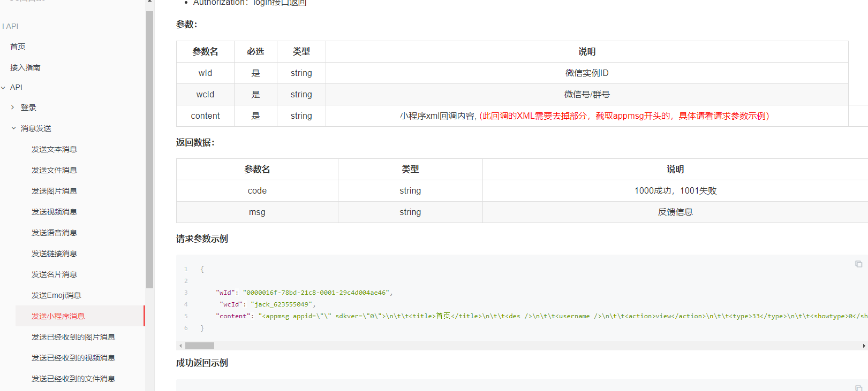Open the 首页 page
Screen dimensions: 868x391
click(x=18, y=47)
